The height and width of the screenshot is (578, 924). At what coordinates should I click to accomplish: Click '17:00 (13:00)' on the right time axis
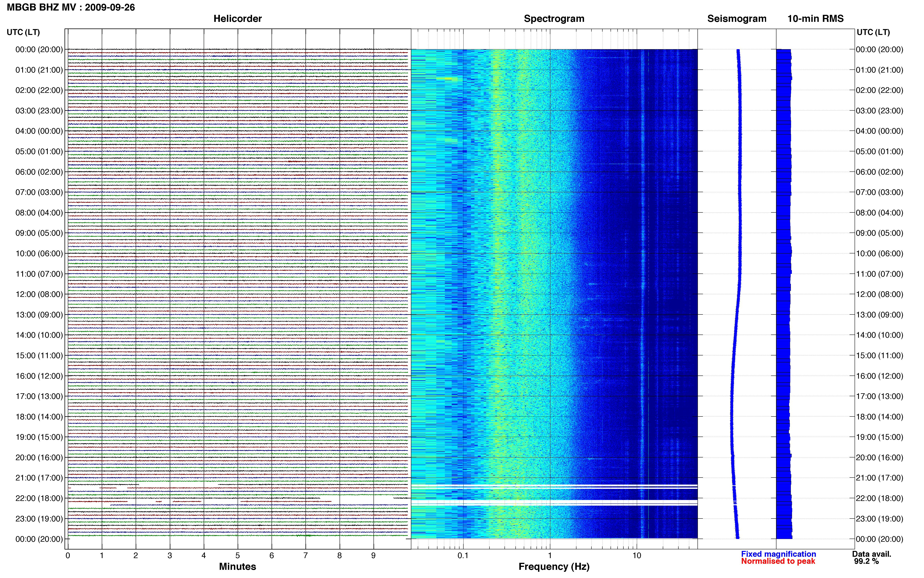879,396
